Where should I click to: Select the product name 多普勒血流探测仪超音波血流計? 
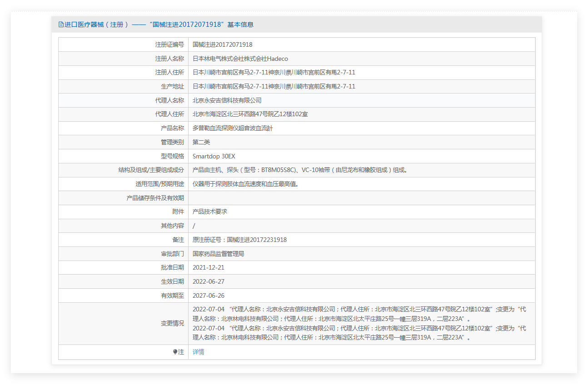[233, 128]
